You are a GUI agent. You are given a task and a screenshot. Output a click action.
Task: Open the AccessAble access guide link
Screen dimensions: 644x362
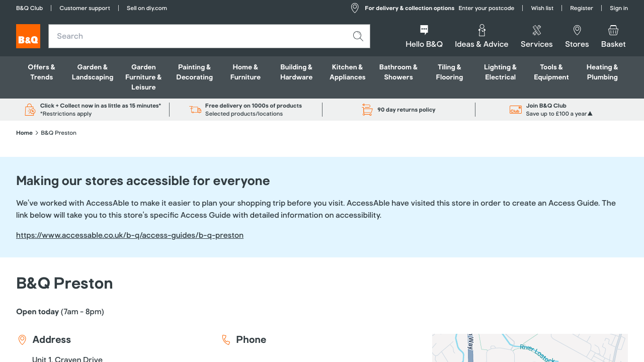pyautogui.click(x=130, y=235)
